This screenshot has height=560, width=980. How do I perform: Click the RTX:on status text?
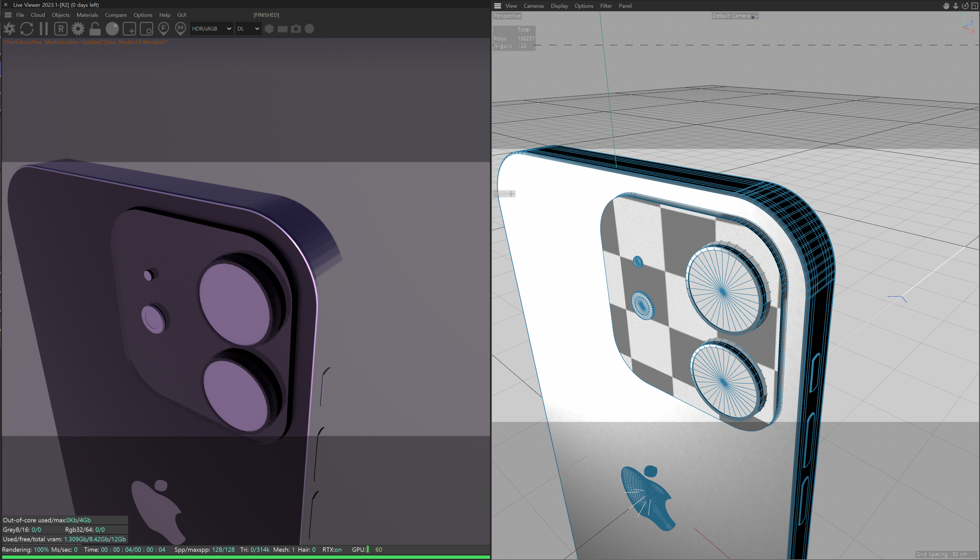point(332,550)
